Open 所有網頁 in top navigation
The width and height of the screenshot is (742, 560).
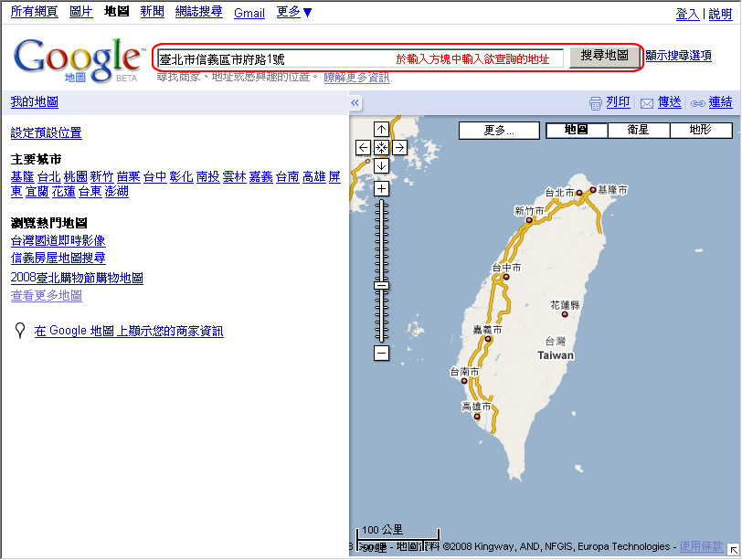[34, 12]
